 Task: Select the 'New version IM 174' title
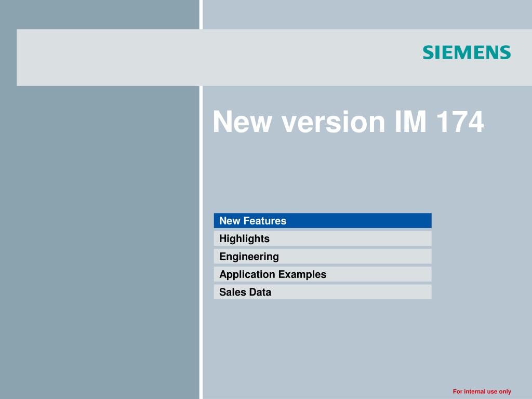[348, 122]
